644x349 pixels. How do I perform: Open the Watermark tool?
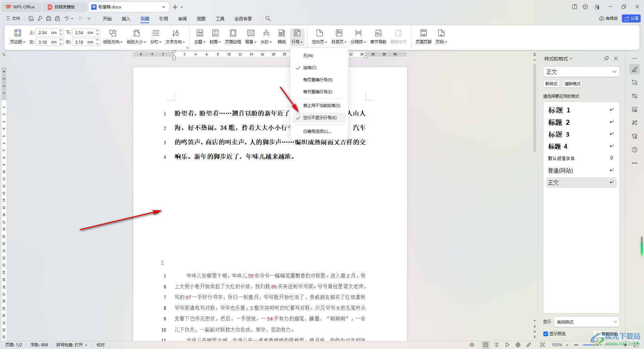(x=266, y=37)
